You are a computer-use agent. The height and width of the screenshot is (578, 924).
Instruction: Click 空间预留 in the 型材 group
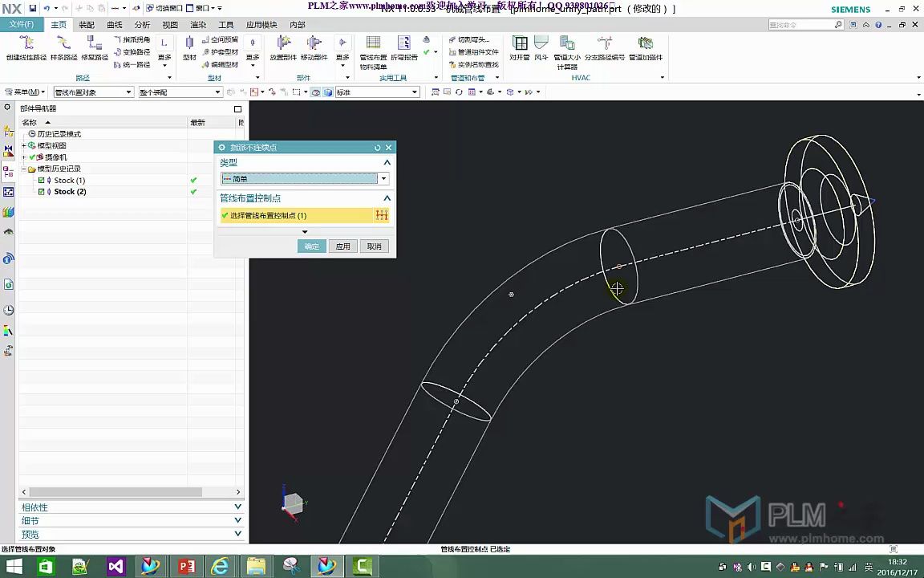pyautogui.click(x=220, y=39)
